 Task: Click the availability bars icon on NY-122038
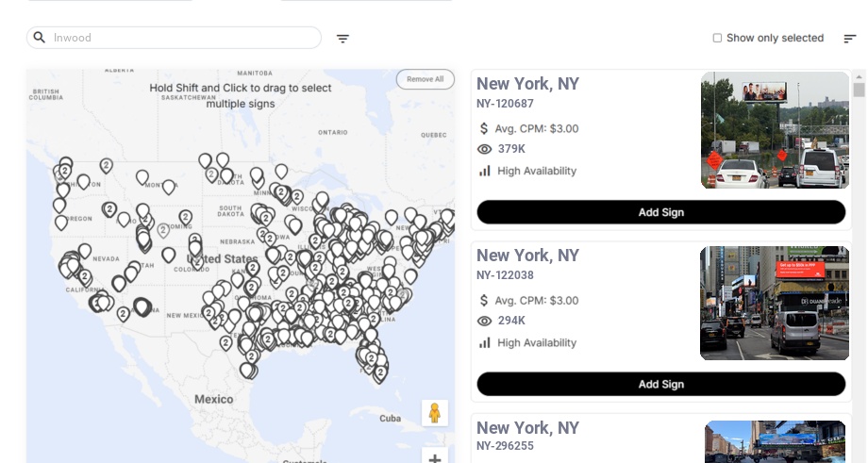click(x=484, y=342)
